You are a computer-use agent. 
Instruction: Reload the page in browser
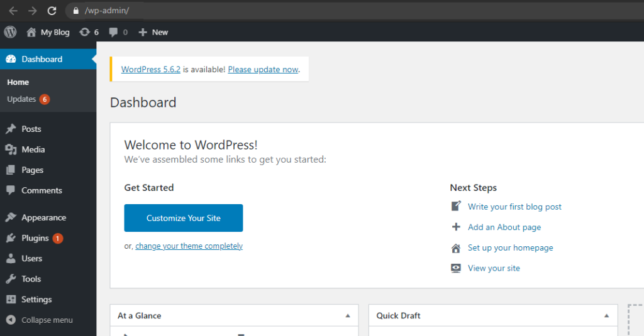tap(52, 11)
